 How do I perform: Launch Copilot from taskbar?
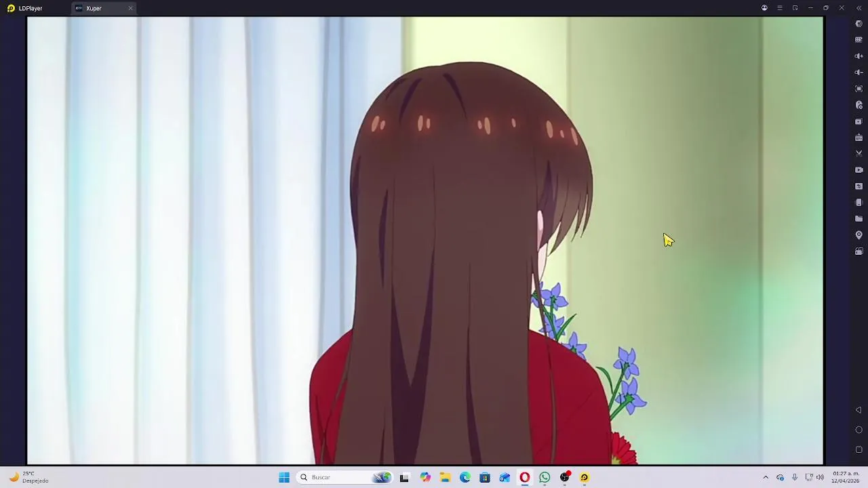(x=425, y=477)
